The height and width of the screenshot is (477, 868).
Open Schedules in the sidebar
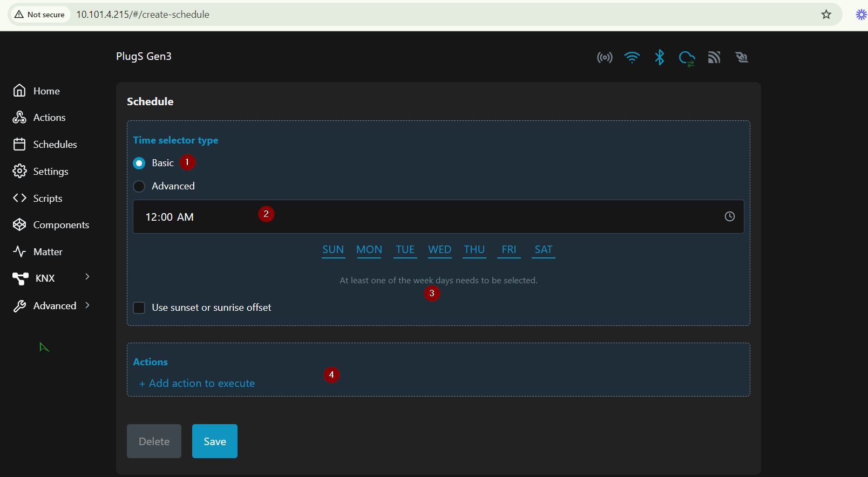tap(55, 145)
